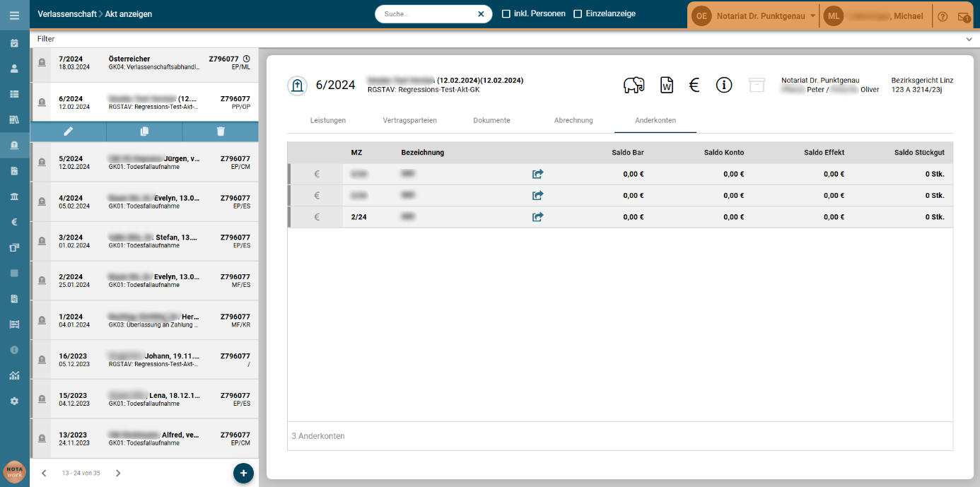Open the calendar icon in the sidebar
This screenshot has height=487, width=980.
coord(14,43)
